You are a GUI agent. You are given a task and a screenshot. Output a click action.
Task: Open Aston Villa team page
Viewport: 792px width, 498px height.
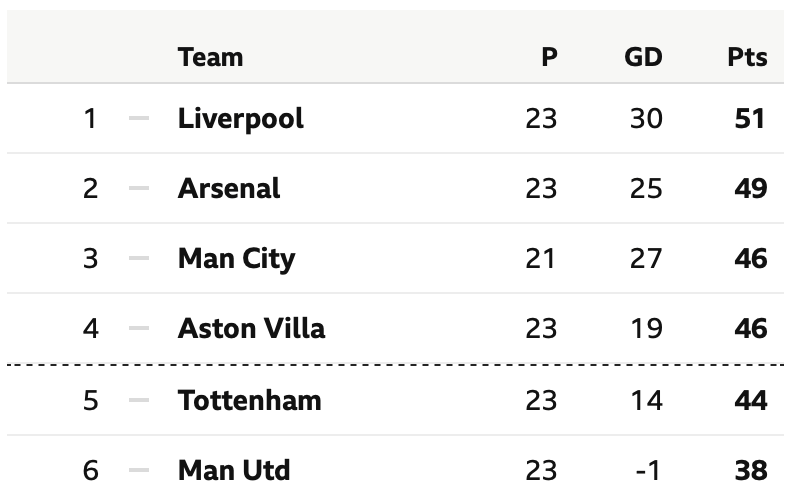pos(251,328)
